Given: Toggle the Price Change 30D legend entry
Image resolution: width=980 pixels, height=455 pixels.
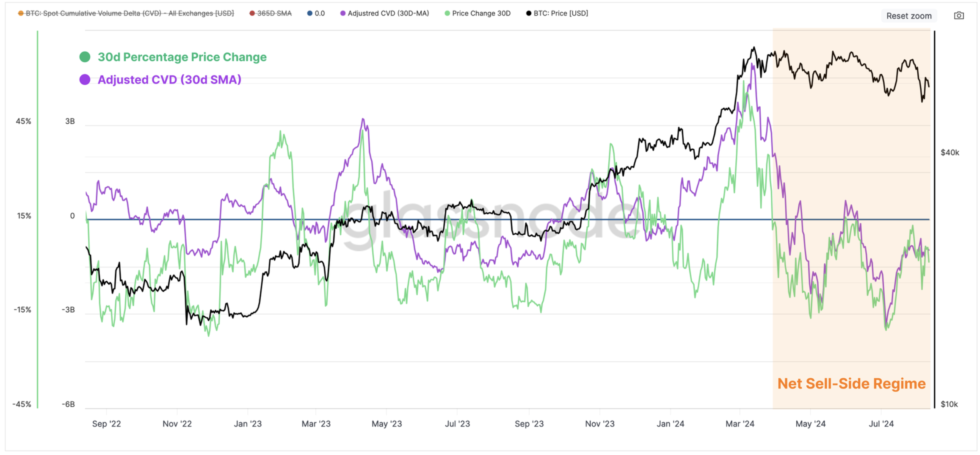Looking at the screenshot, I should tap(478, 13).
